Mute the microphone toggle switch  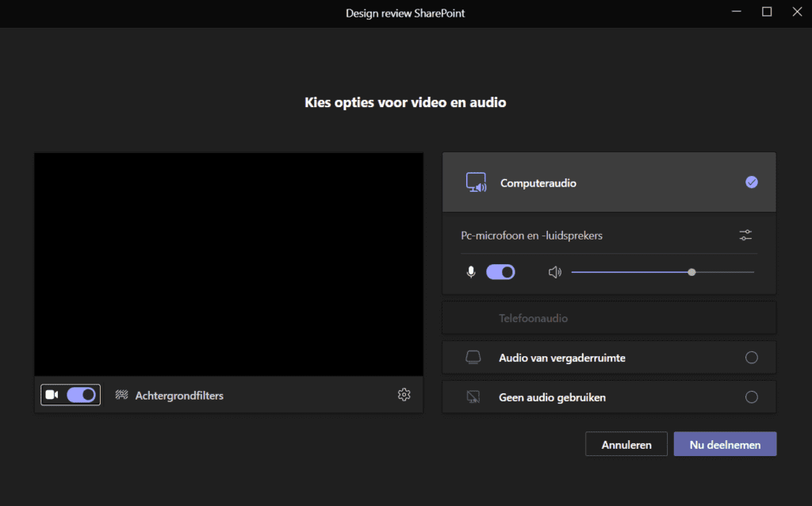pos(500,272)
